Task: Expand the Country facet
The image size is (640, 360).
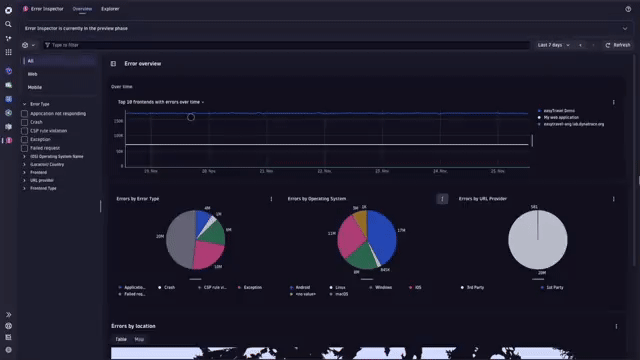Action: click(24, 164)
